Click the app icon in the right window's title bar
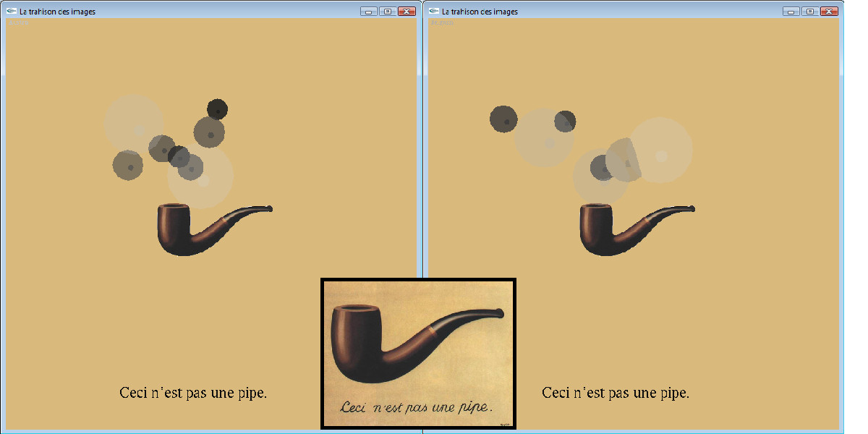 pyautogui.click(x=434, y=12)
